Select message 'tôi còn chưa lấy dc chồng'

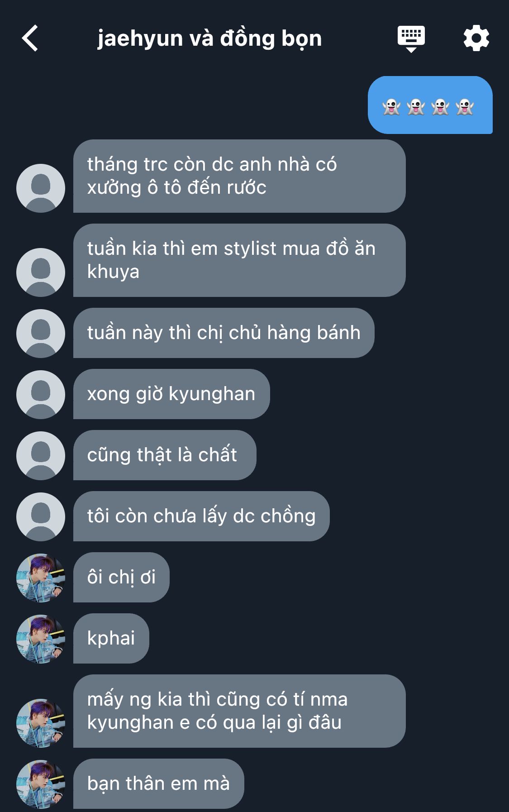pos(201,516)
